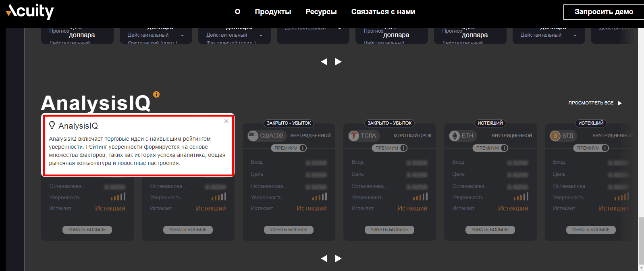The image size is (644, 271).
Task: Click the AnalysisIQ section heading
Action: coord(96,103)
